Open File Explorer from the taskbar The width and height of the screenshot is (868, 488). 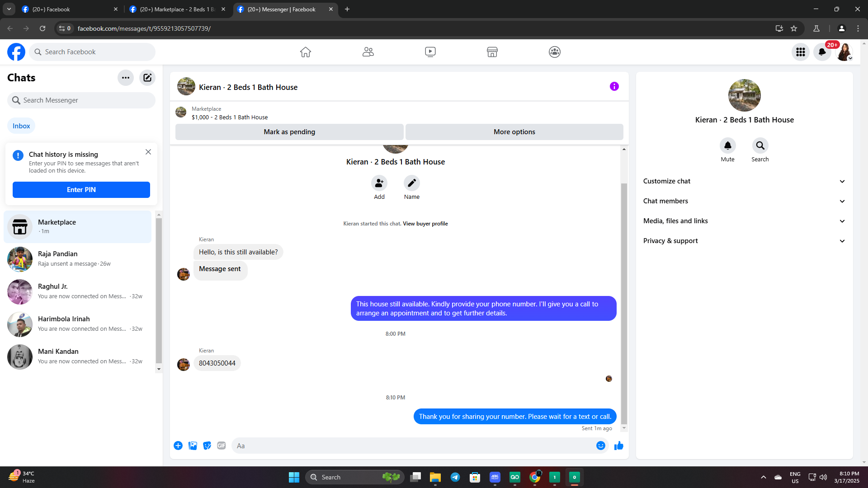(435, 477)
